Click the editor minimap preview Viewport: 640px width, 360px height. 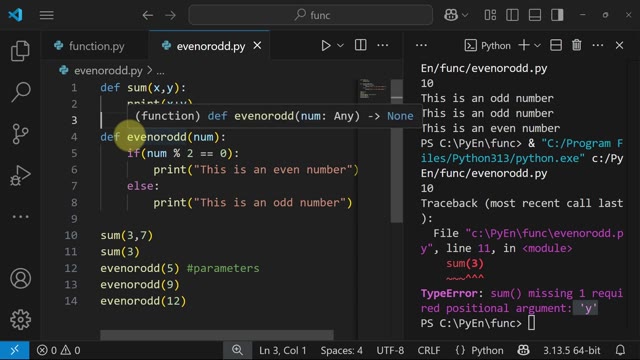[373, 89]
